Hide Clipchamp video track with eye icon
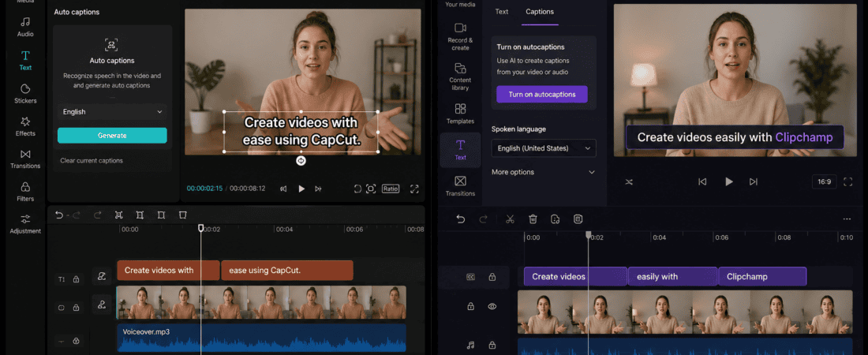The height and width of the screenshot is (355, 868). pyautogui.click(x=492, y=306)
